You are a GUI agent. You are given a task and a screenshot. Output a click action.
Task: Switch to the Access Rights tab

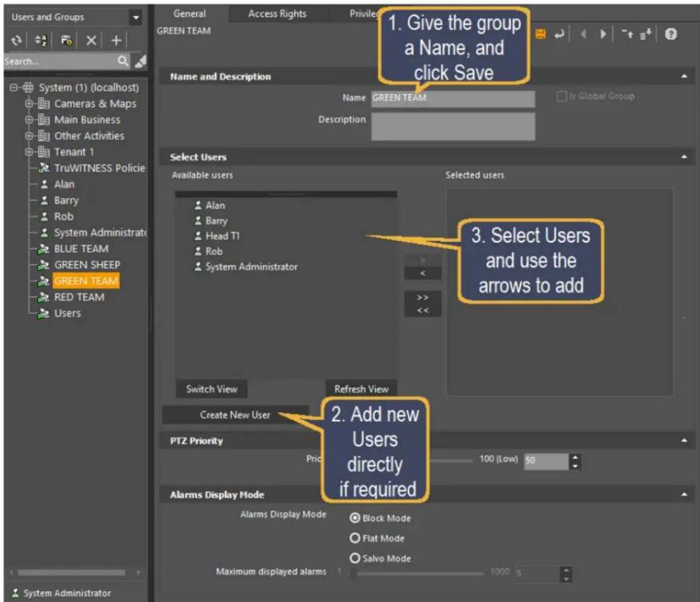coord(277,14)
